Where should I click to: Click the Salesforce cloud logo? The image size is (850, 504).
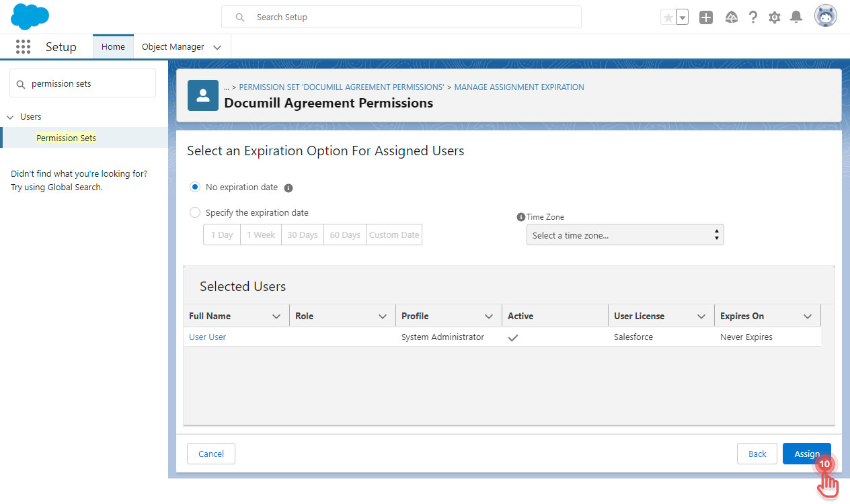click(30, 16)
